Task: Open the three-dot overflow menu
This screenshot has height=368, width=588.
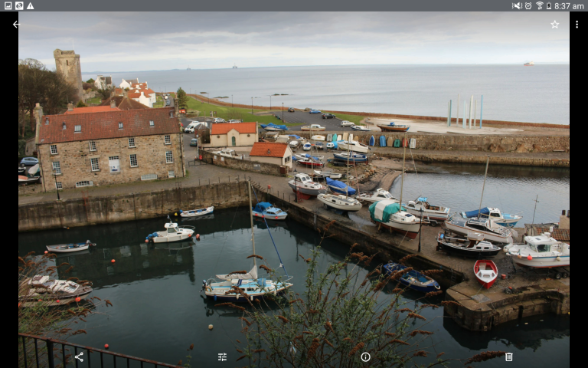Action: click(577, 25)
